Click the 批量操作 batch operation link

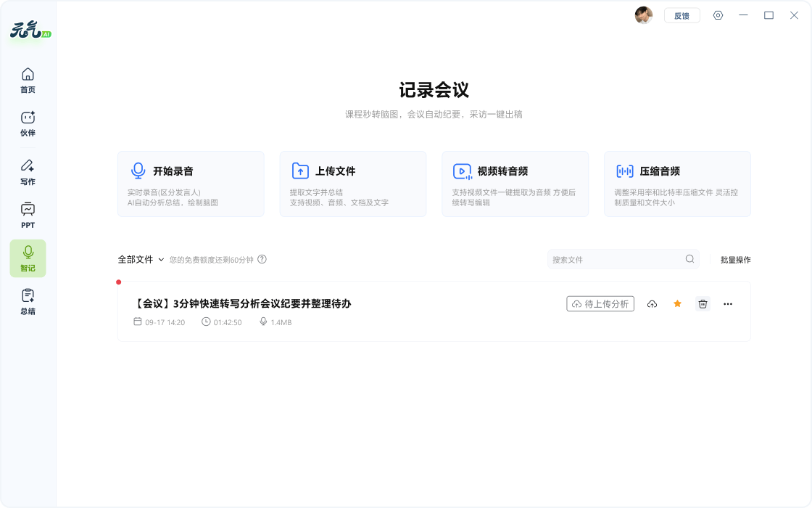[x=735, y=260]
